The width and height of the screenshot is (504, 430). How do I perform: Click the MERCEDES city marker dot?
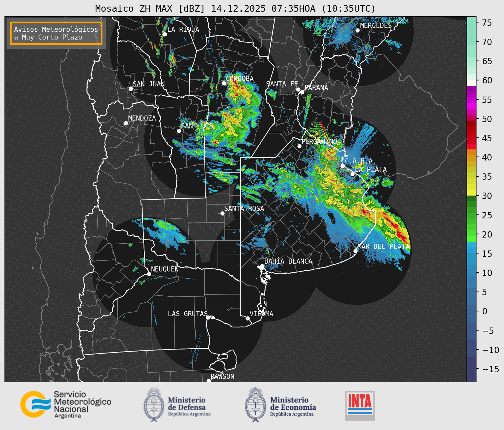pos(358,31)
